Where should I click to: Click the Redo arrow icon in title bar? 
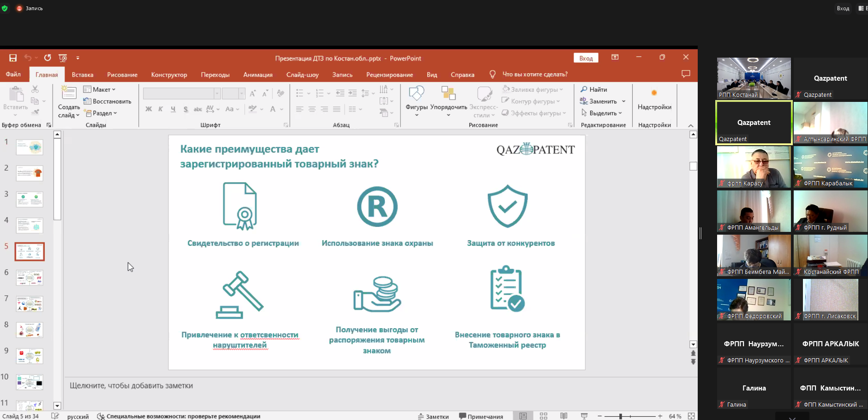tap(48, 58)
